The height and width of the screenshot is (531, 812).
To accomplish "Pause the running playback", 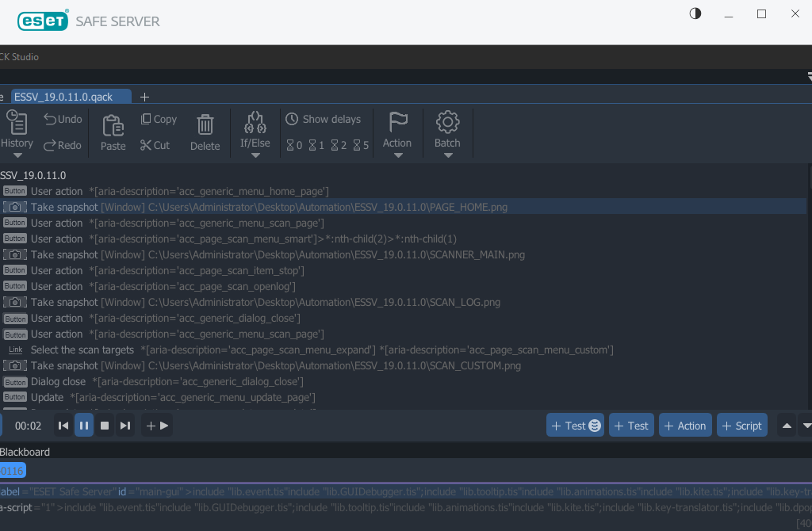I will 84,426.
